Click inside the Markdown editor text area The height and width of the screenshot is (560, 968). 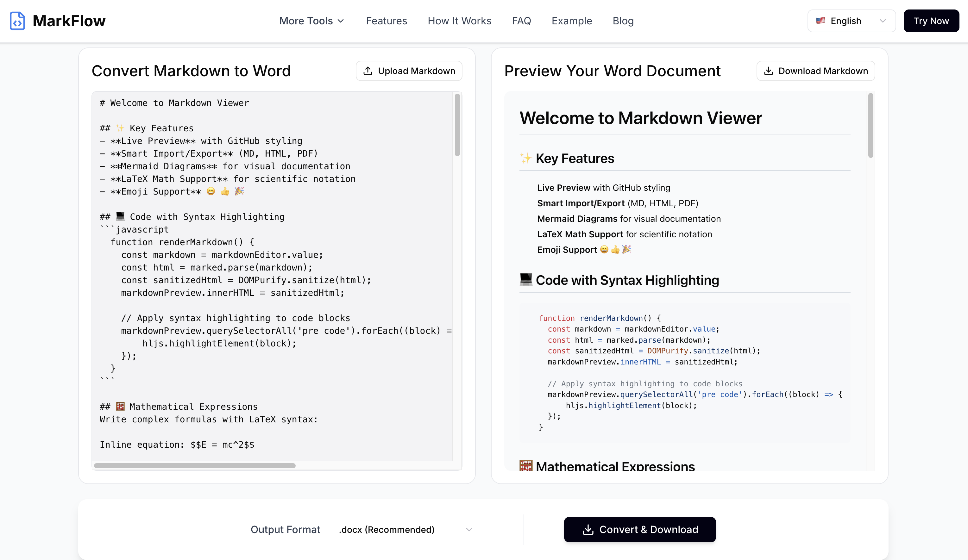point(269,384)
